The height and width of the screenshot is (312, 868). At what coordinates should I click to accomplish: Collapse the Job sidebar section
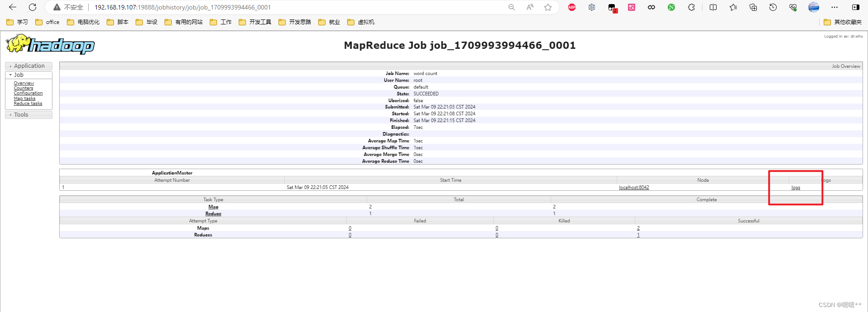point(19,75)
